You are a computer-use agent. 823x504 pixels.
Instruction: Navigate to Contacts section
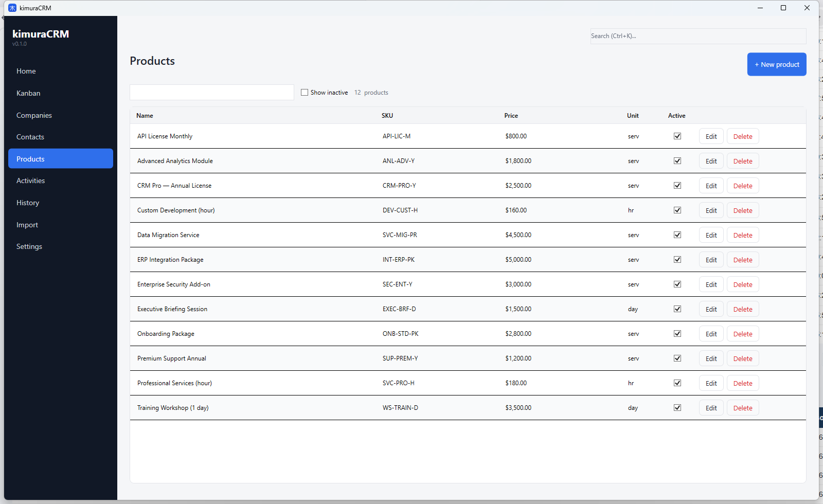click(30, 137)
